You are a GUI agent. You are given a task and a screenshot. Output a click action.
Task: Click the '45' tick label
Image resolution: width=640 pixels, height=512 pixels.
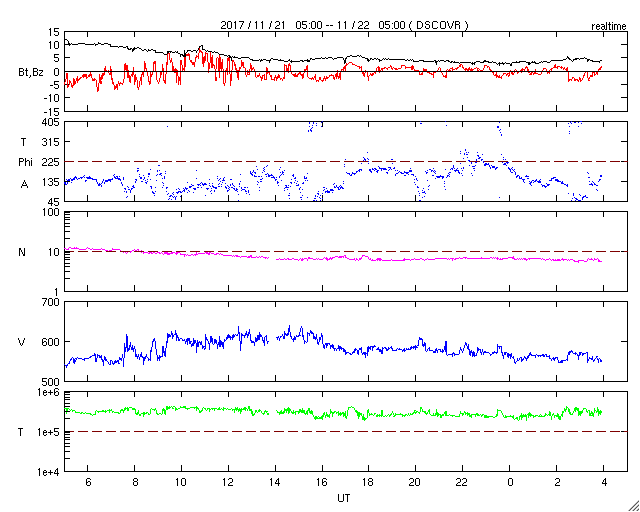pyautogui.click(x=53, y=201)
